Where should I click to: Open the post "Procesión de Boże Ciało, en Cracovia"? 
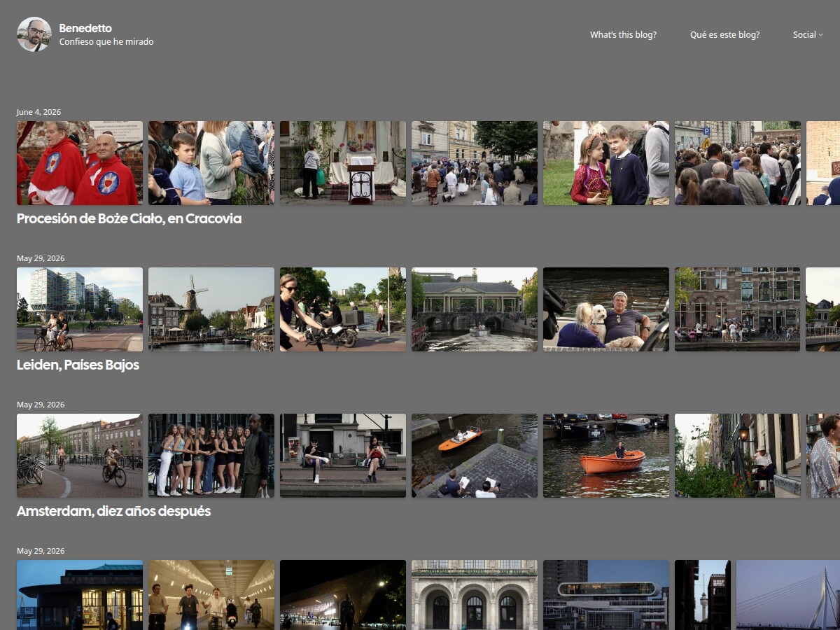129,218
